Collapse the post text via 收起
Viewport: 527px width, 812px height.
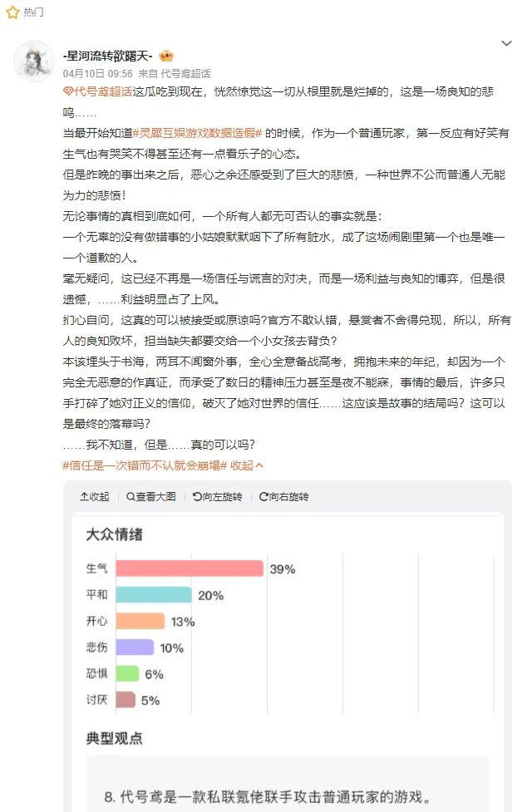click(x=247, y=465)
